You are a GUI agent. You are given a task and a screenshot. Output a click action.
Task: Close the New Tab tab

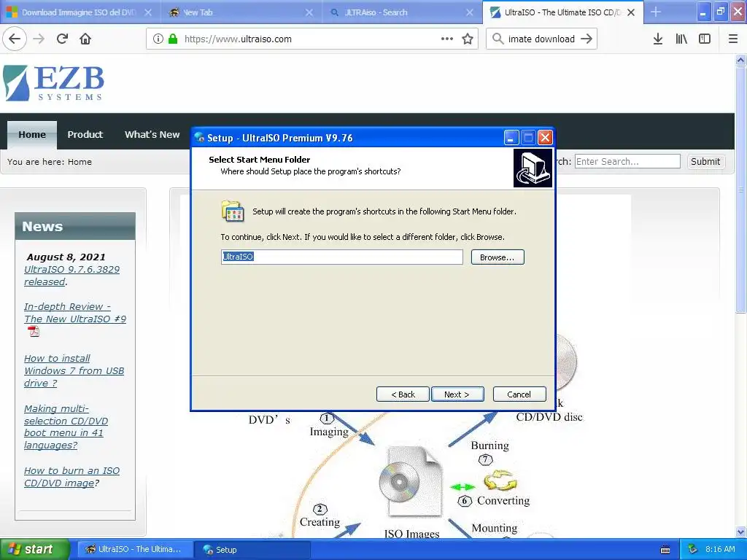click(x=309, y=12)
